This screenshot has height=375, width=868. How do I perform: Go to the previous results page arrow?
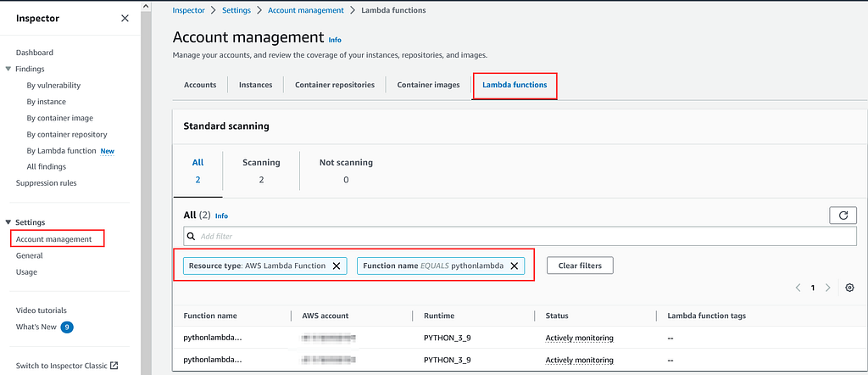[x=798, y=288]
